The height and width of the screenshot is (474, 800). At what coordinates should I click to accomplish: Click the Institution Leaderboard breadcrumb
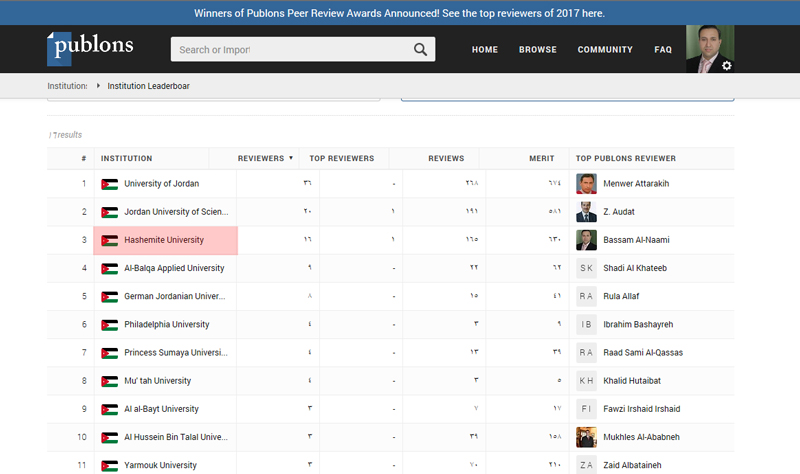pyautogui.click(x=148, y=86)
